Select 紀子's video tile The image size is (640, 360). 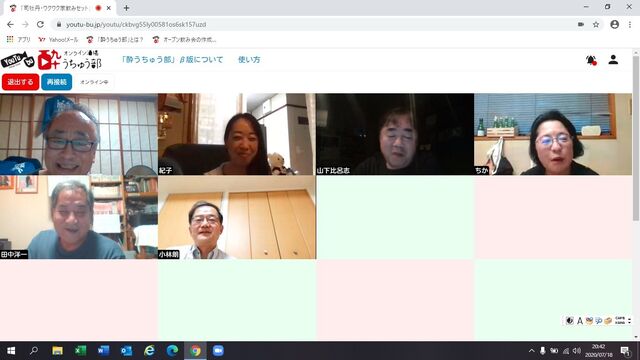(x=237, y=134)
